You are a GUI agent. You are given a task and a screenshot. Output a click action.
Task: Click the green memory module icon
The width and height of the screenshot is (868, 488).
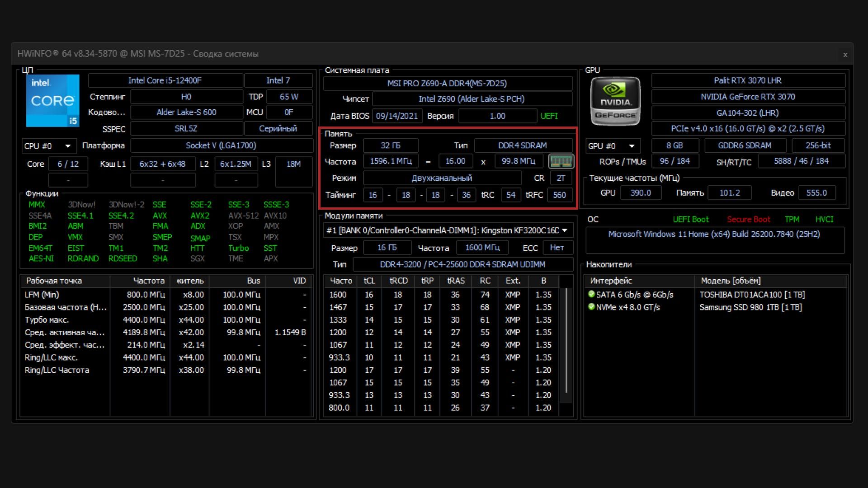coord(561,161)
